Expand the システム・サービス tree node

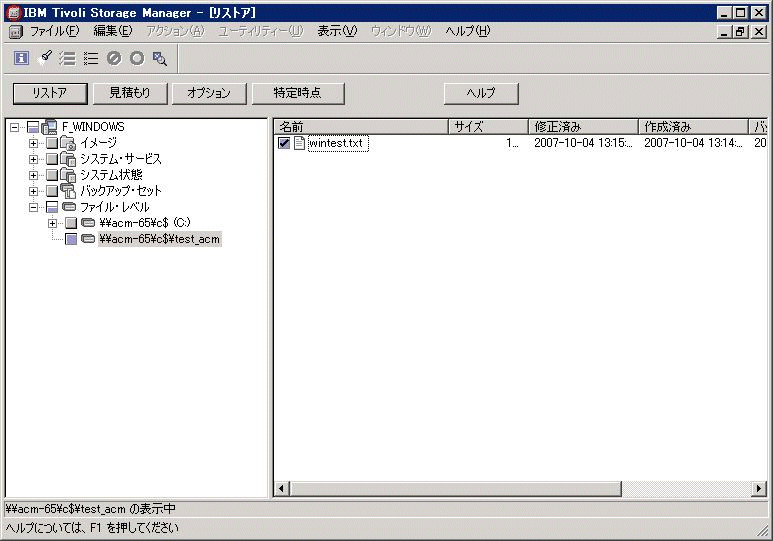tap(34, 159)
